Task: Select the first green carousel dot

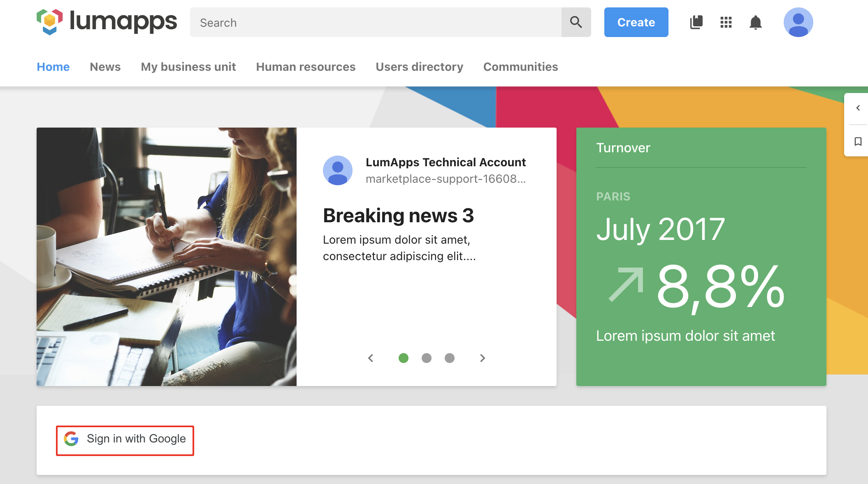Action: pos(404,358)
